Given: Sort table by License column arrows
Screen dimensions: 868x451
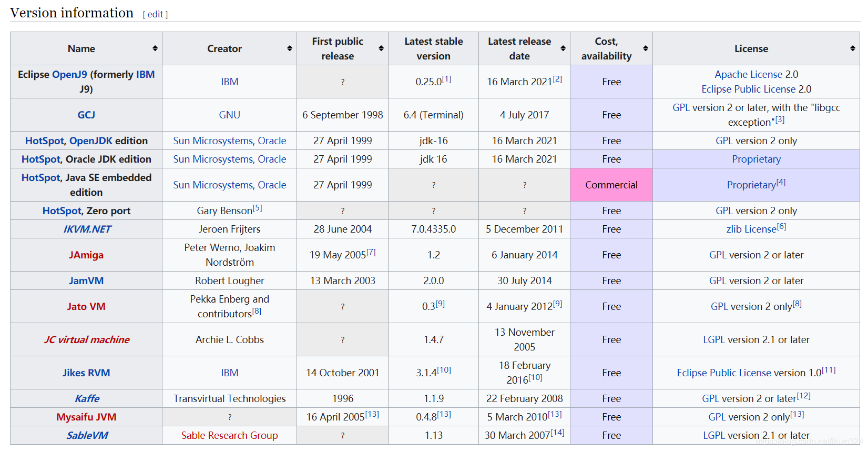Looking at the screenshot, I should (853, 48).
